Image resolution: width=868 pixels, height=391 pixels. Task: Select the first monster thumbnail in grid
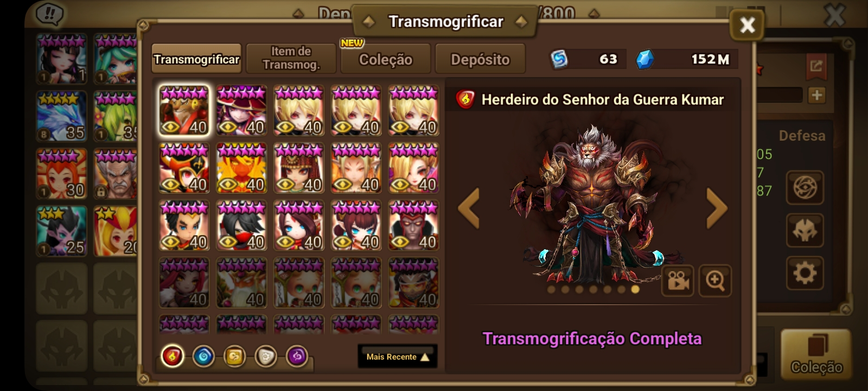pyautogui.click(x=184, y=110)
